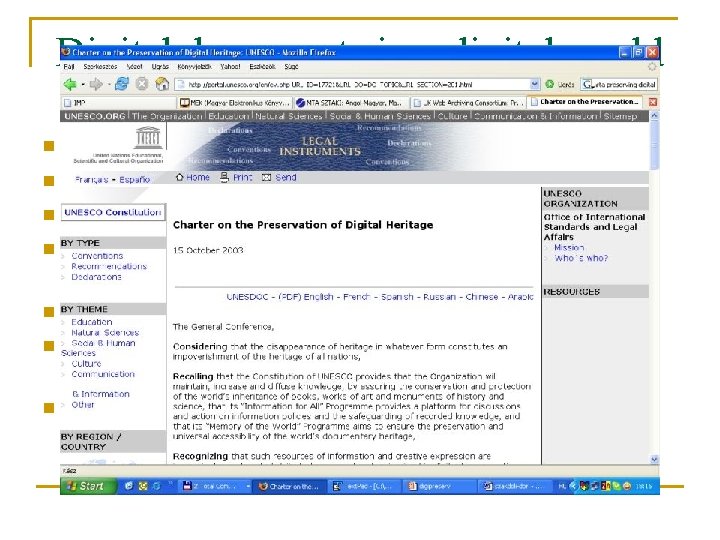Screen dimensions: 720x540
Task: Open the Sitemap link
Action: pos(620,116)
